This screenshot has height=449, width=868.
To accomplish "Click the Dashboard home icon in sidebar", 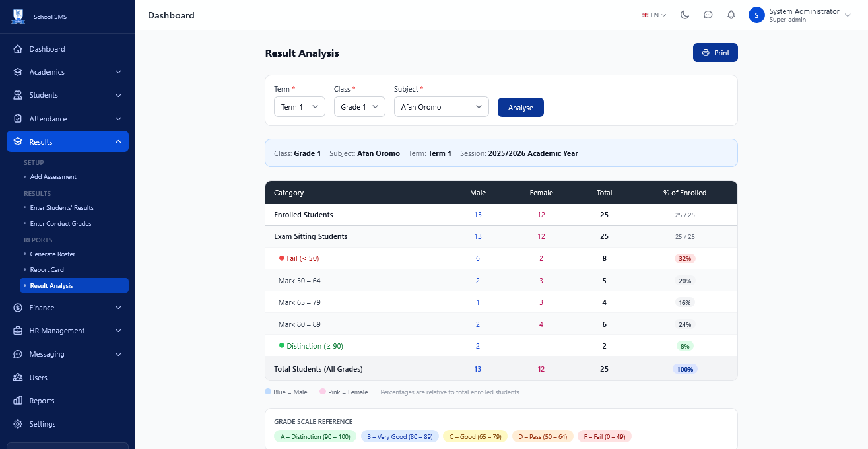I will coord(18,49).
